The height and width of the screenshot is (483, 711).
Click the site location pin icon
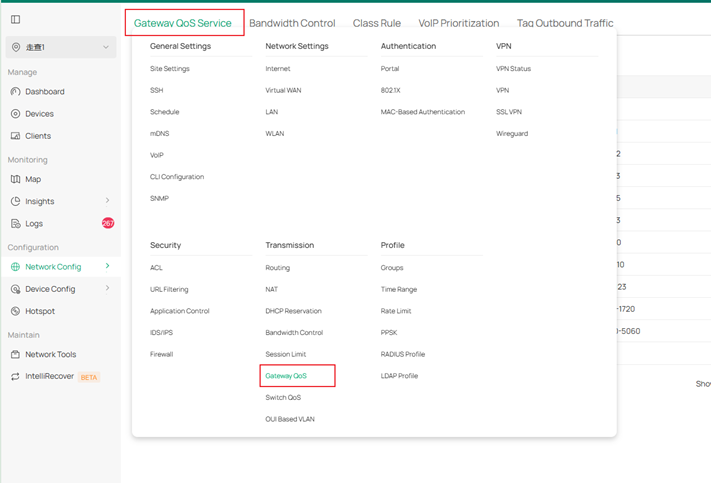(x=16, y=47)
